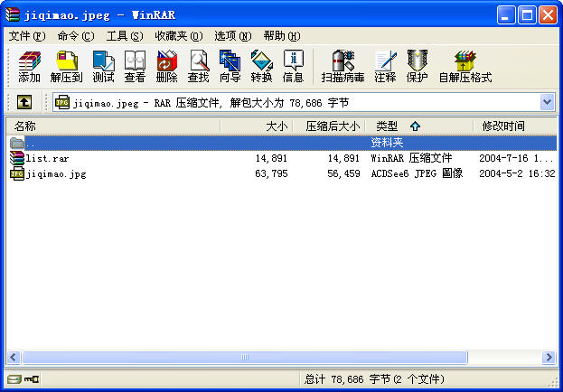The image size is (563, 392).
Task: Click the 删除 (Delete) toolbar icon
Action: click(166, 67)
